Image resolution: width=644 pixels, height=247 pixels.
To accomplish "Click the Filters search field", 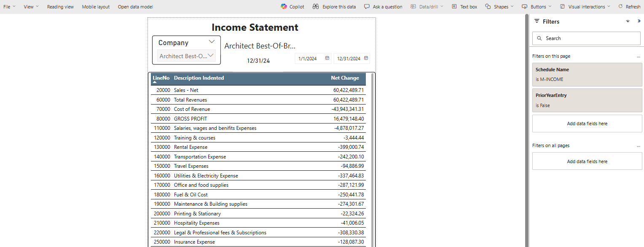I will click(586, 38).
